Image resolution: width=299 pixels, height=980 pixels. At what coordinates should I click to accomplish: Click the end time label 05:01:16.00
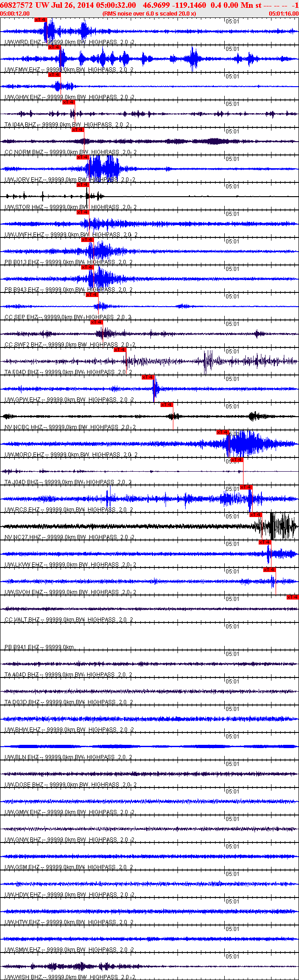tap(283, 14)
